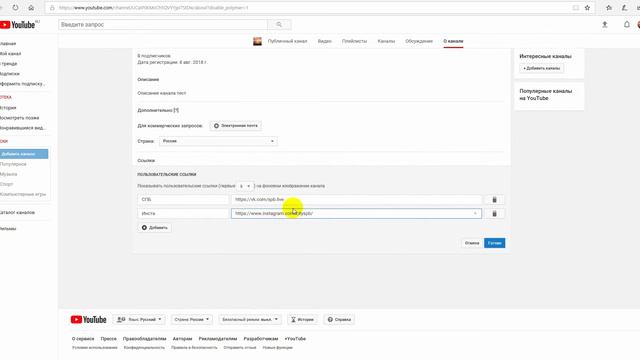Click the blue 'Готово' button

(494, 243)
